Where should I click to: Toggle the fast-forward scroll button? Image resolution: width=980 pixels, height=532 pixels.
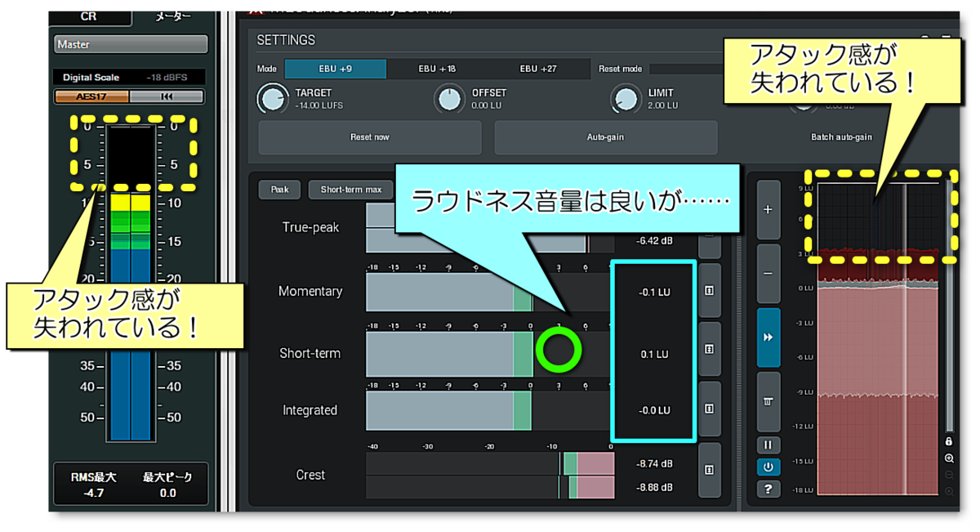[x=768, y=337]
